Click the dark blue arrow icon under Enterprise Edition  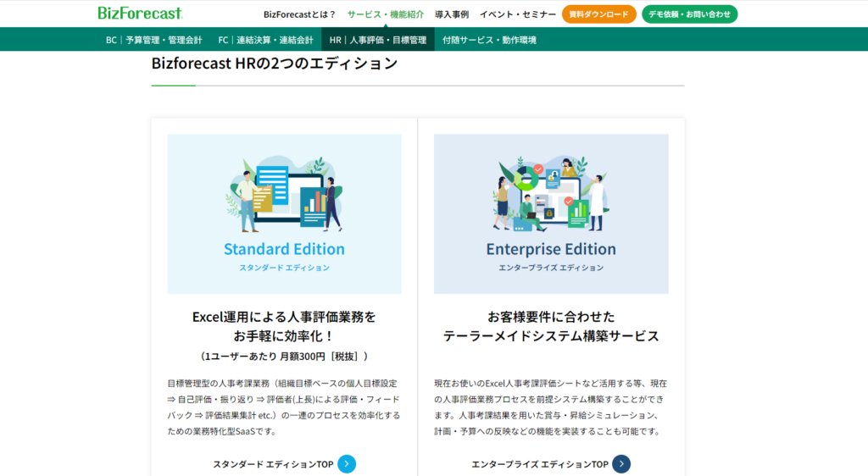click(621, 464)
